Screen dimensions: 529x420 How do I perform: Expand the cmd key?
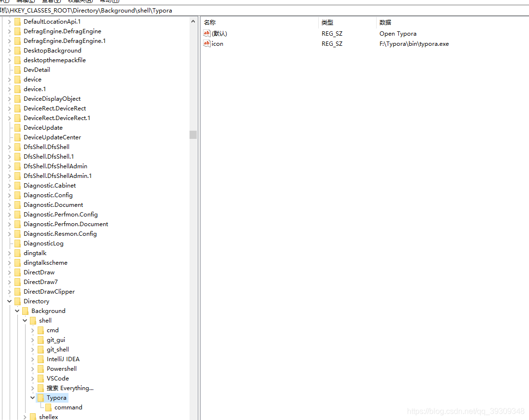[33, 330]
